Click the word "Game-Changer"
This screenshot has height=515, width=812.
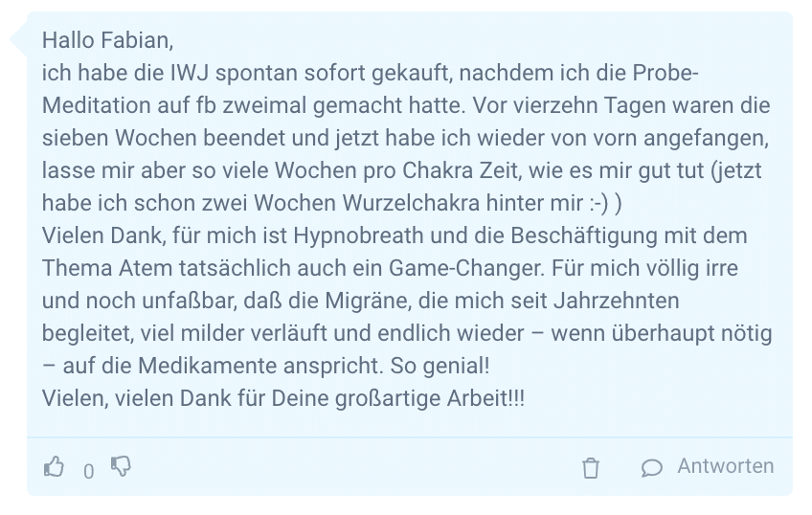(466, 268)
